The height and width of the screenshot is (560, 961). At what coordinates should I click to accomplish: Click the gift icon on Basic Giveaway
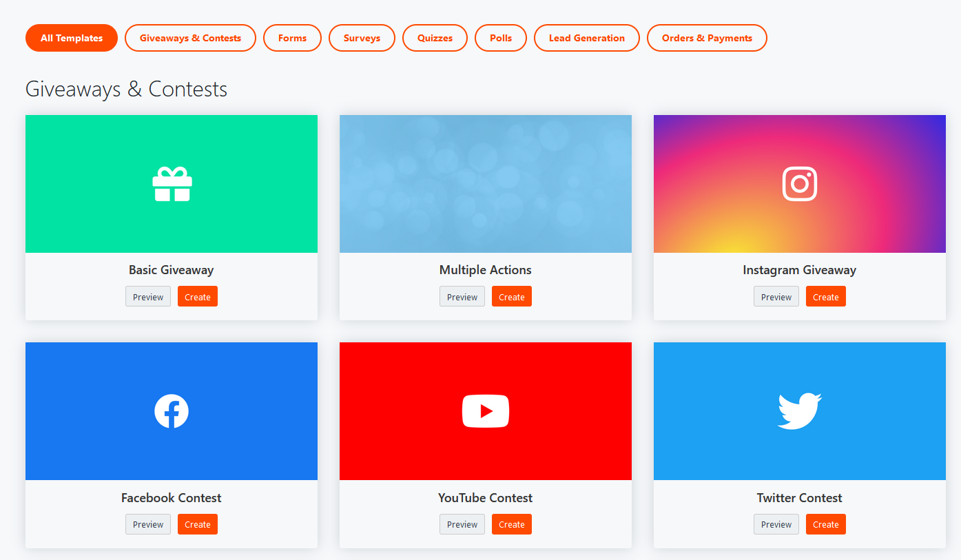172,184
